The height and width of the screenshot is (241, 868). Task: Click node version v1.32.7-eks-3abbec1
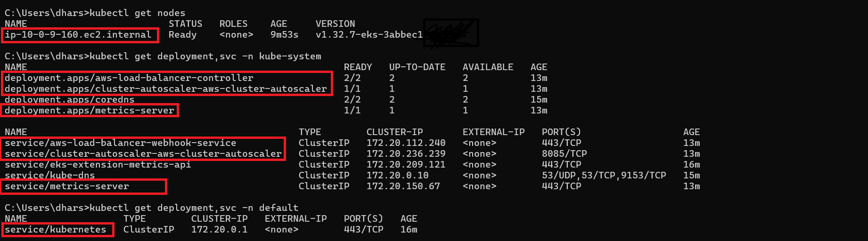point(369,35)
